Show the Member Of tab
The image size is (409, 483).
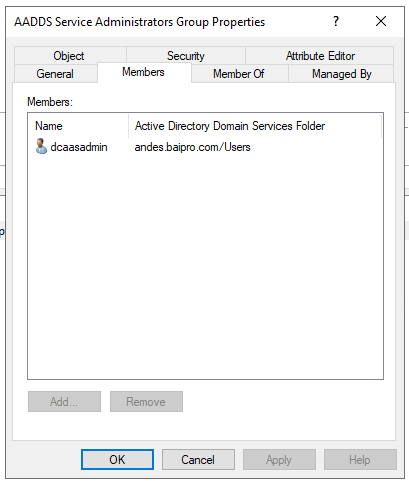[239, 74]
